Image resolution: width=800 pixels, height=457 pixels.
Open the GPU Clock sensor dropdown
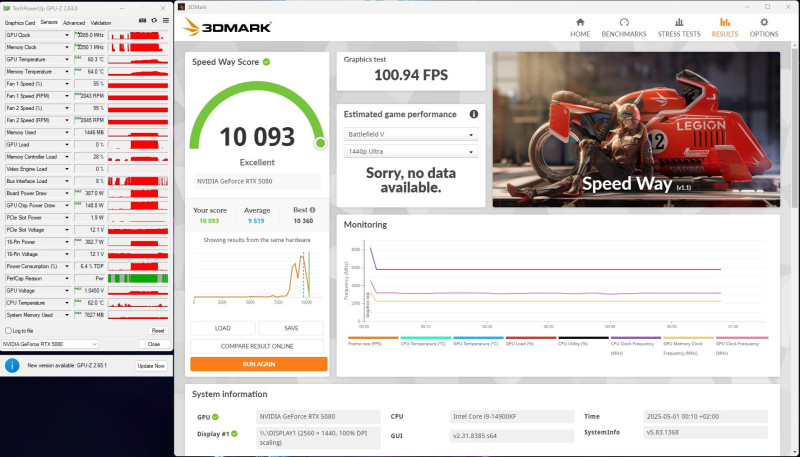[x=66, y=35]
